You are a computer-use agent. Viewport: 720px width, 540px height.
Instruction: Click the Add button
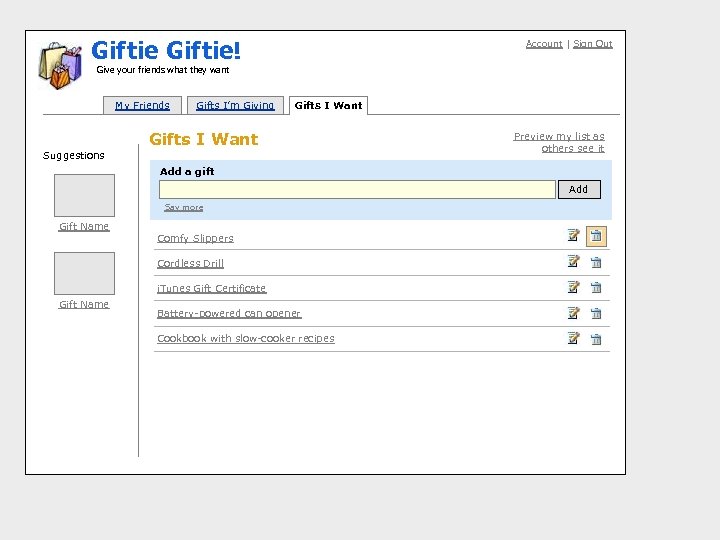tap(579, 189)
